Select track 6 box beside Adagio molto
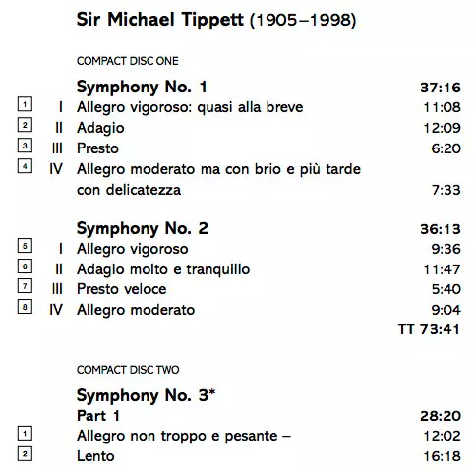This screenshot has height=472, width=476. (x=25, y=265)
